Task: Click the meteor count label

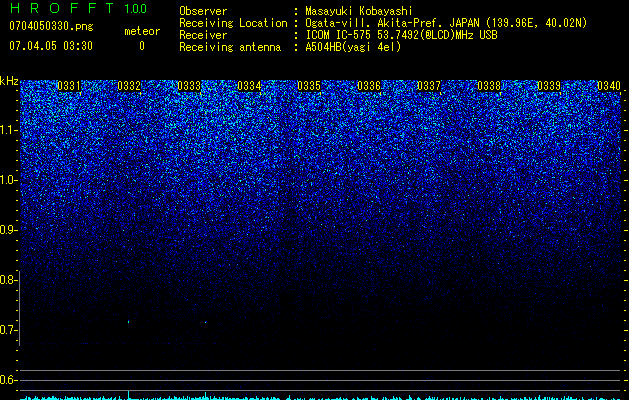Action: tap(142, 31)
